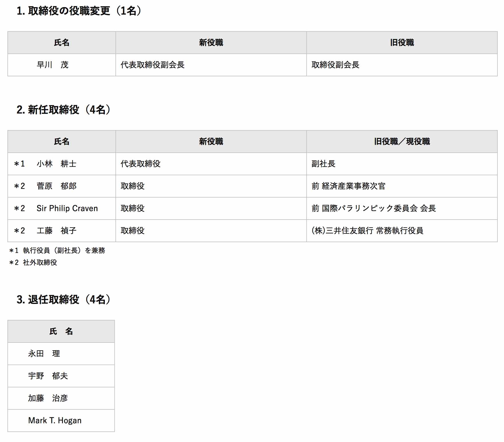
Task: Click the name 'Sir Philip Craven'
Action: coord(67,208)
